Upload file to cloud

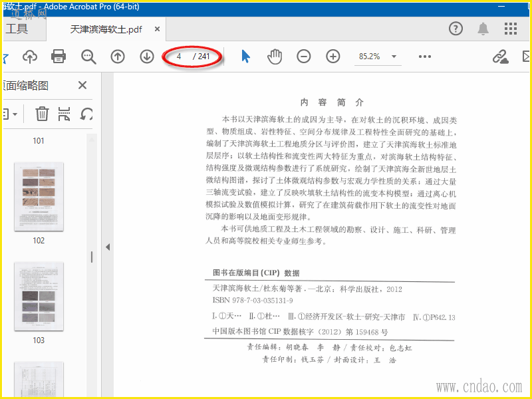pos(30,57)
